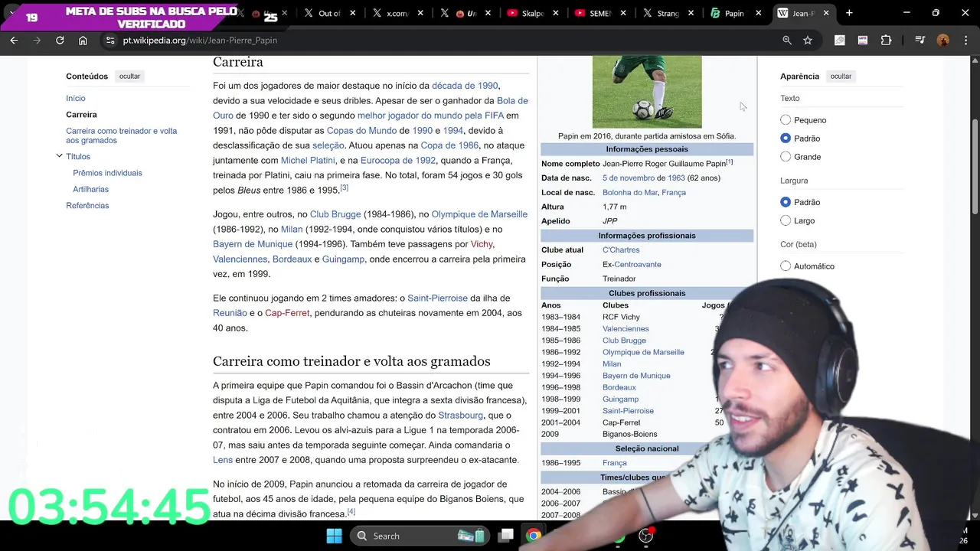Screen dimensions: 980x551
Task: Click the Papin 2016 infobox photo
Action: point(647,91)
